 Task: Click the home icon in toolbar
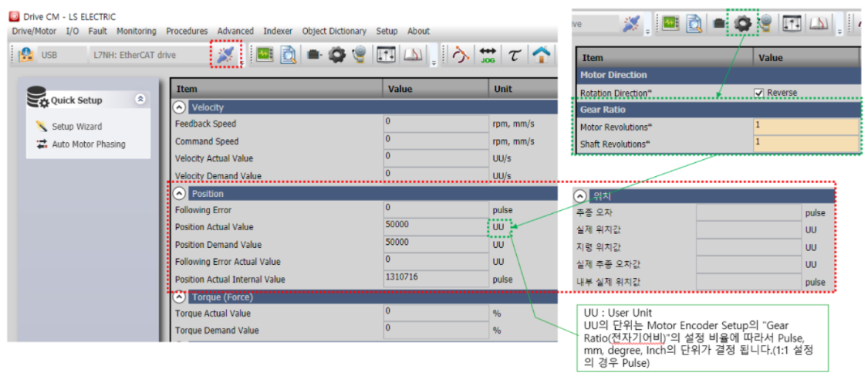(x=542, y=55)
